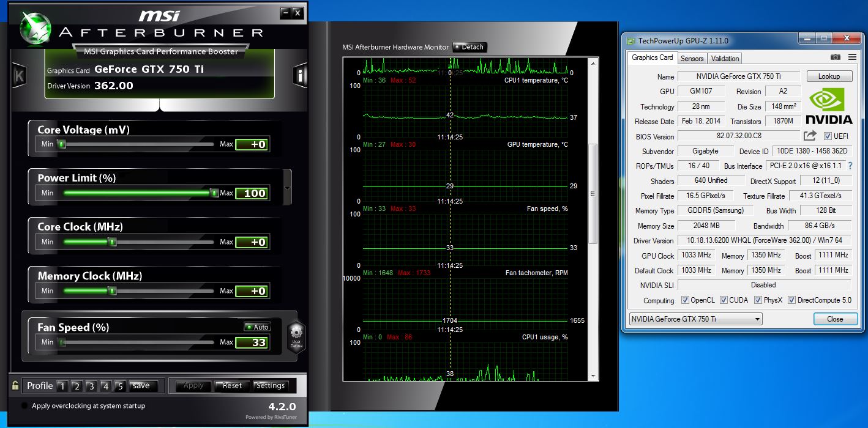Screen dimensions: 868x428
Task: Expand the Power Limit side arrow
Action: 288,186
